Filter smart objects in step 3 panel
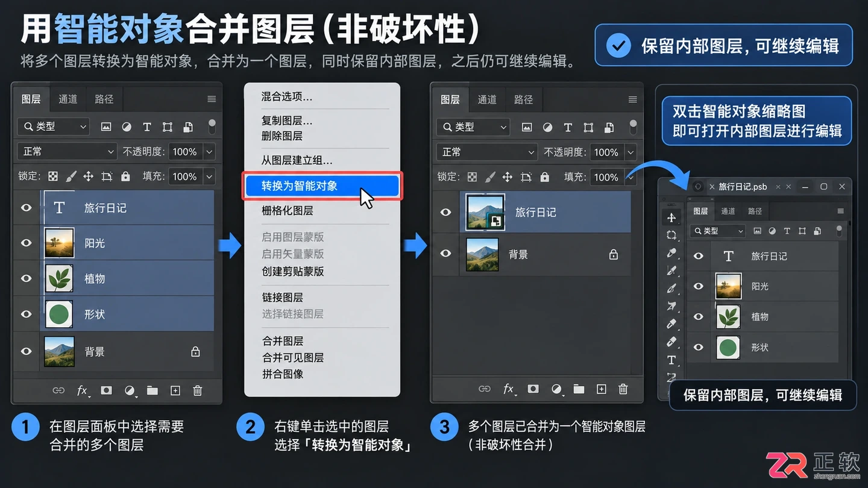Screen dimensions: 868x488 pyautogui.click(x=609, y=128)
